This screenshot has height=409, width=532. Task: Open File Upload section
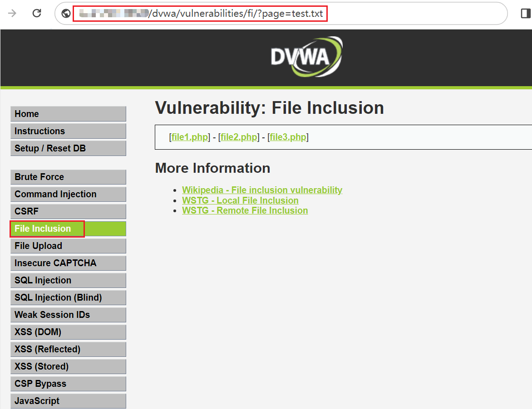[68, 246]
